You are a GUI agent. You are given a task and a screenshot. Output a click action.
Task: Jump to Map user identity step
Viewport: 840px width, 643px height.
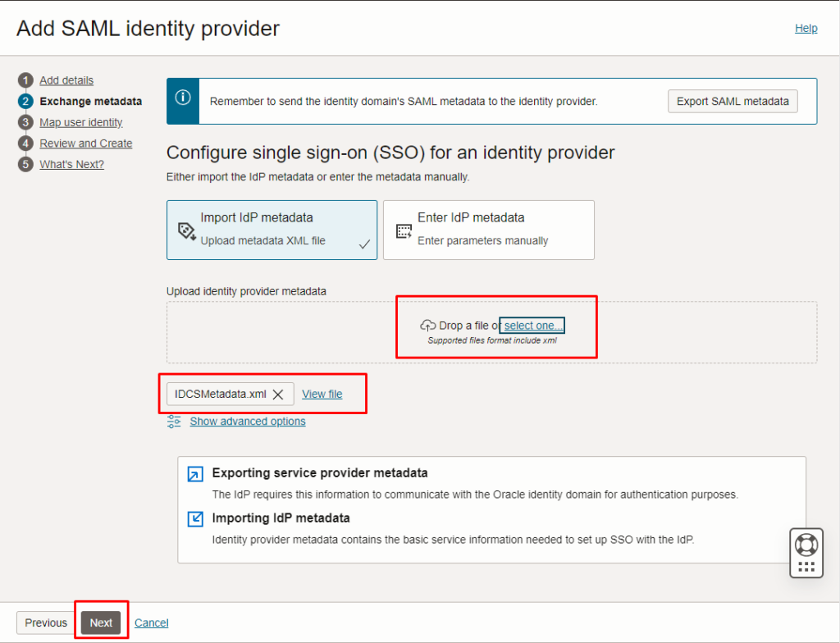point(81,123)
